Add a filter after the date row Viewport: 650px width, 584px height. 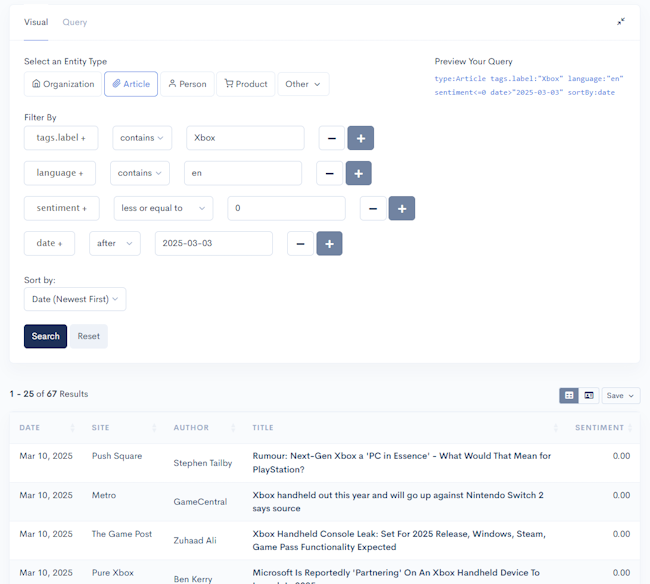click(x=330, y=244)
